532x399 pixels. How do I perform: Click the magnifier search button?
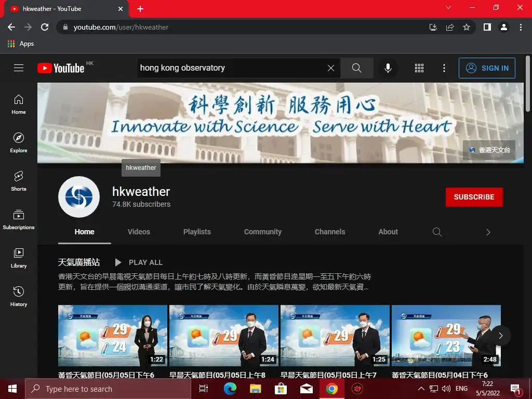(356, 68)
